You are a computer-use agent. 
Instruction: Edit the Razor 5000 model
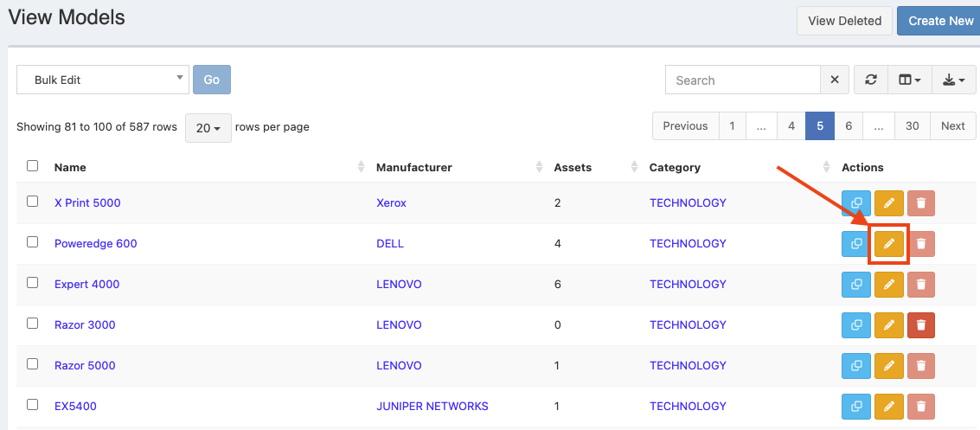888,366
